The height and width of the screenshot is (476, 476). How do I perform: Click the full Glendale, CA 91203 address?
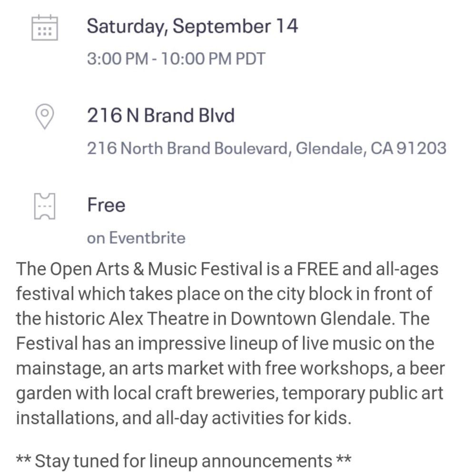(x=267, y=149)
